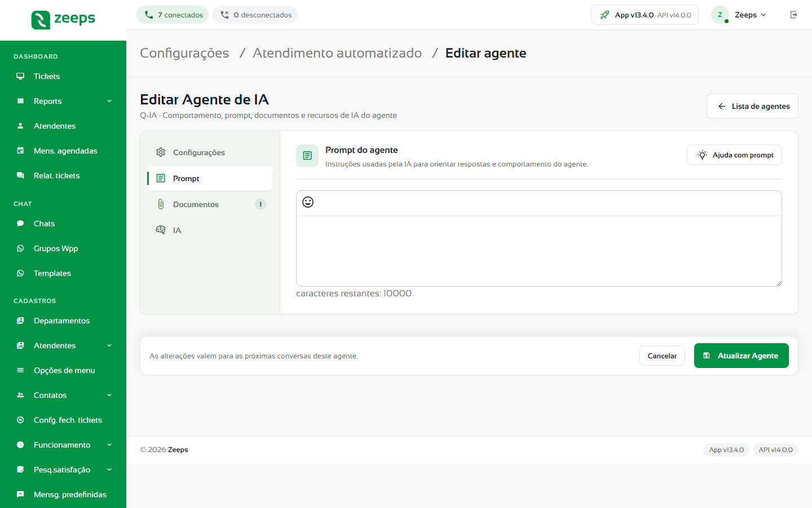
Task: Click the 7 conectados status chip
Action: (x=173, y=15)
